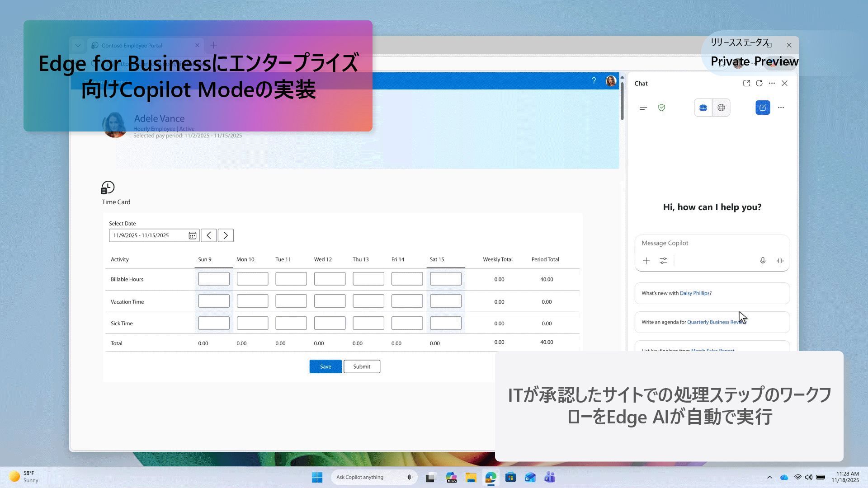Open the three-dot more options menu beside the compose icon
Screen dimensions: 868x488
[781, 108]
